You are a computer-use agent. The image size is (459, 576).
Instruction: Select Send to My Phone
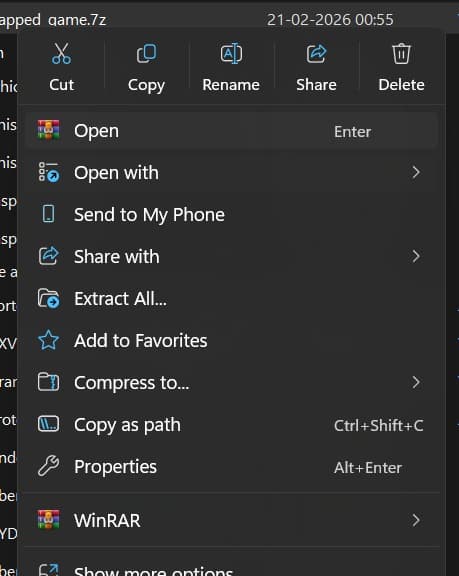pyautogui.click(x=232, y=215)
